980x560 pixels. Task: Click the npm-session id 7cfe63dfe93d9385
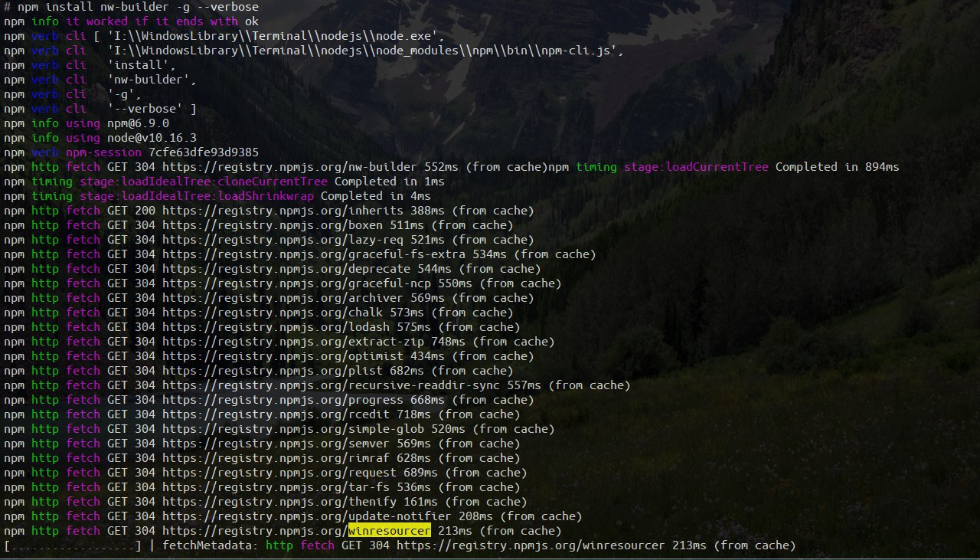204,152
